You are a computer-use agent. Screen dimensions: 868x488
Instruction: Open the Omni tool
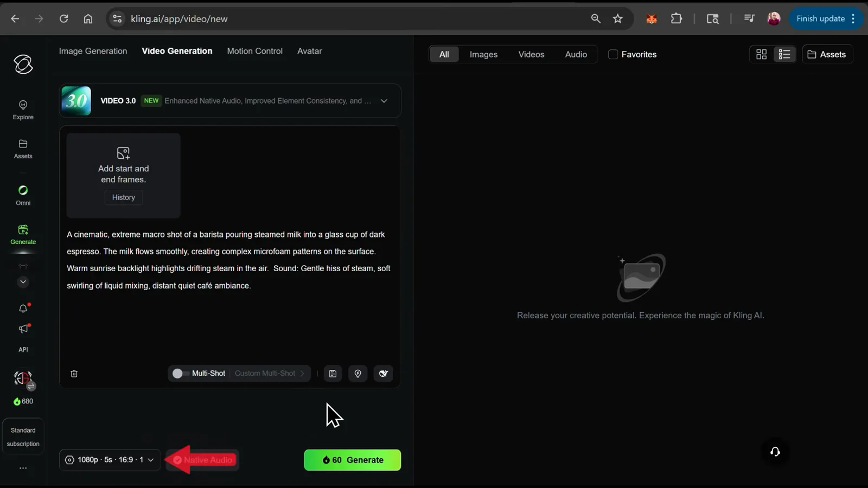23,195
